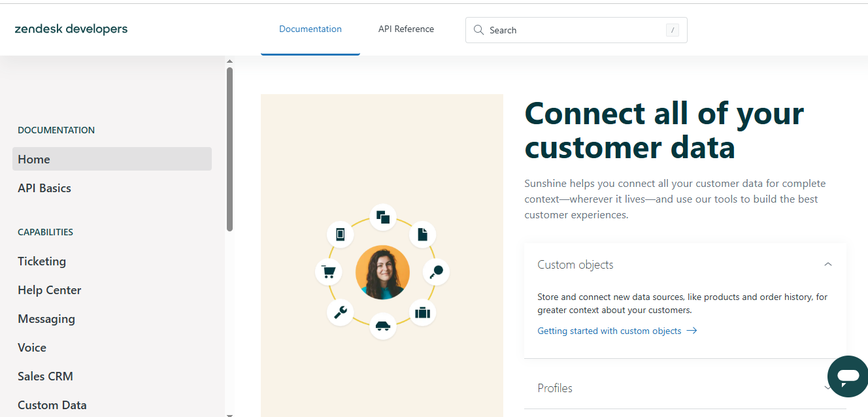Open the chat widget button
The image size is (868, 417).
click(x=848, y=376)
